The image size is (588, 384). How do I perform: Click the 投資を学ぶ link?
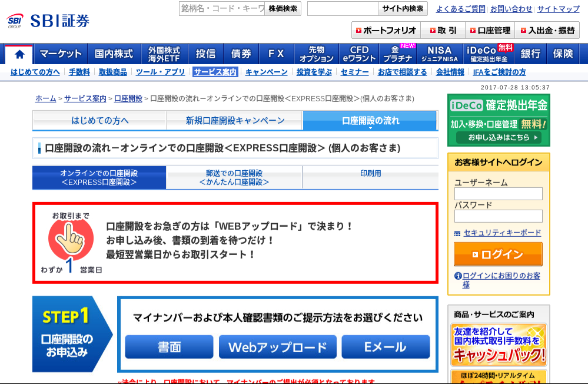(x=314, y=72)
